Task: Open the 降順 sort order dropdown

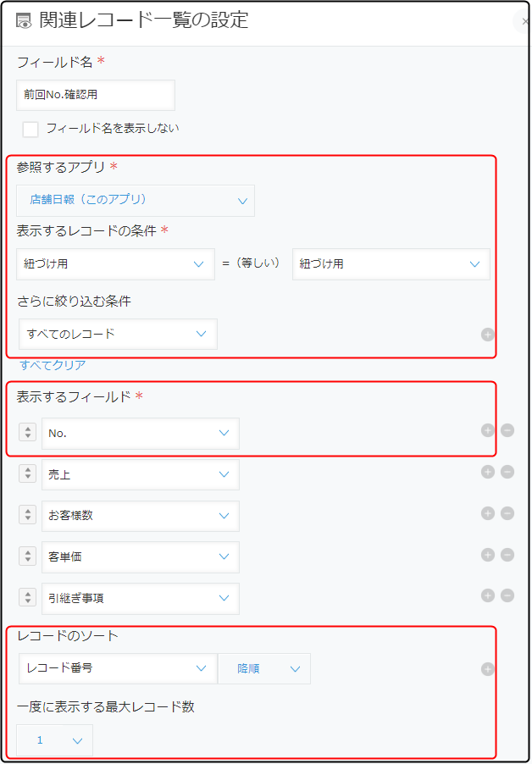Action: (264, 668)
